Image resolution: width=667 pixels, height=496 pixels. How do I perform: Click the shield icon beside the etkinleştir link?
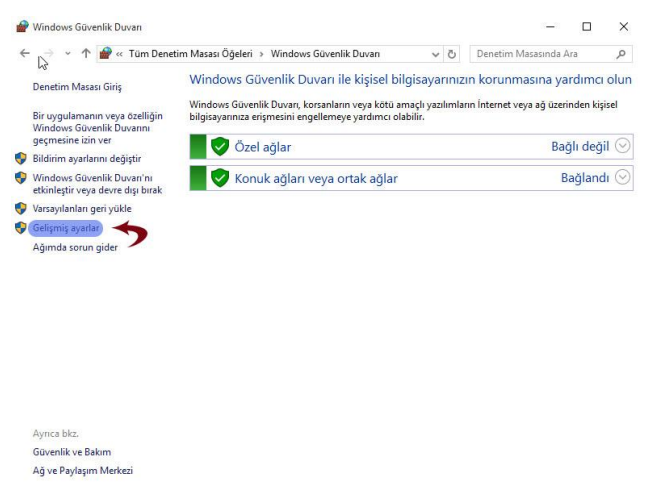click(x=20, y=177)
